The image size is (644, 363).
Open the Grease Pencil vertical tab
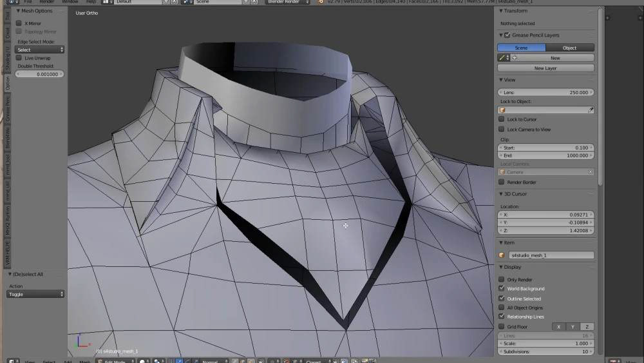(7, 108)
